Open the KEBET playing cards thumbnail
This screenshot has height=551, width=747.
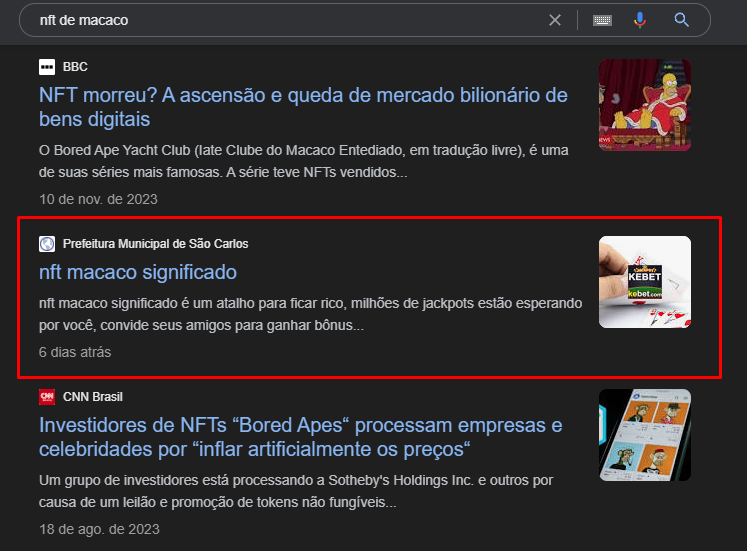tap(645, 282)
